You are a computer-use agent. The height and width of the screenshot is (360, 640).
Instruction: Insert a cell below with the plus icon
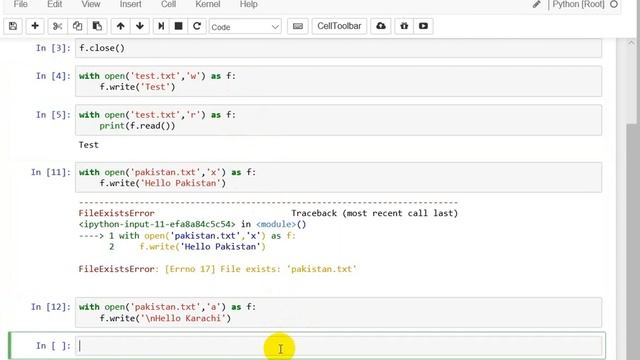click(35, 26)
